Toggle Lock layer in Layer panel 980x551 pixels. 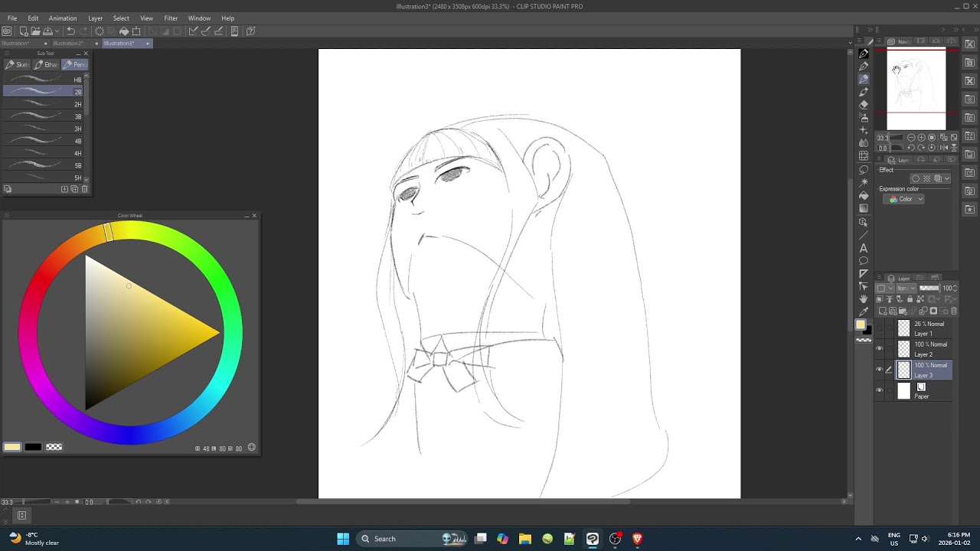910,299
